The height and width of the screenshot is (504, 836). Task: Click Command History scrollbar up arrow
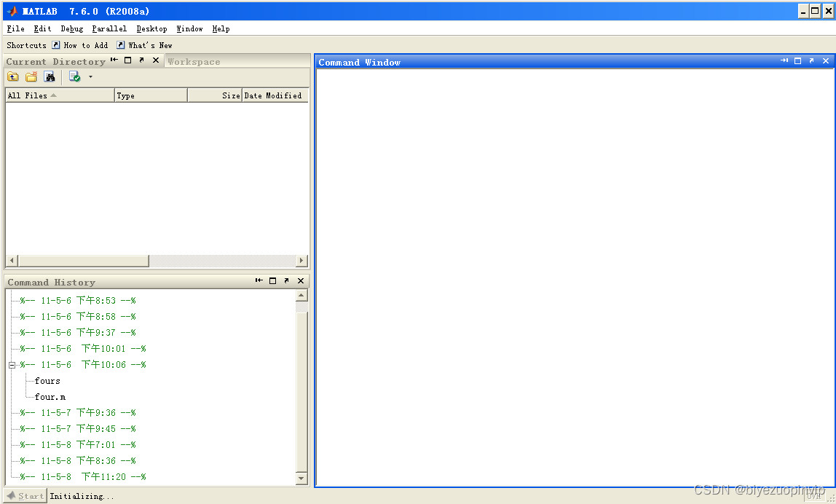click(x=301, y=296)
